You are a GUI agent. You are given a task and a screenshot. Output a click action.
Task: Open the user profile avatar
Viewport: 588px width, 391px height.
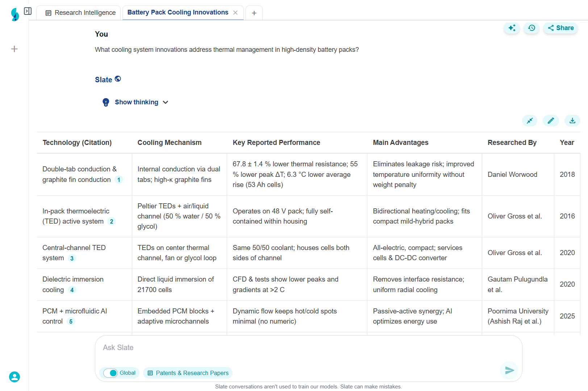click(14, 377)
